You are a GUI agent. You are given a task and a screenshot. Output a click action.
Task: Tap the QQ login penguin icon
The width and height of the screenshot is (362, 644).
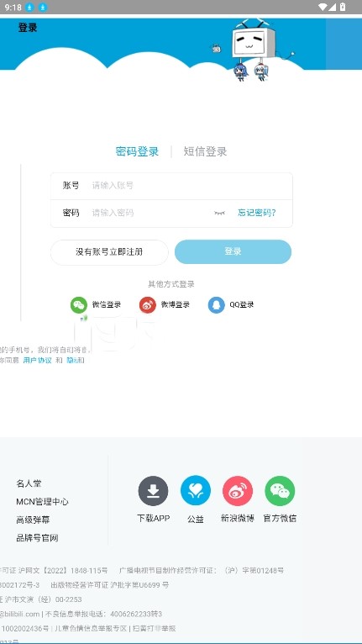(x=217, y=305)
